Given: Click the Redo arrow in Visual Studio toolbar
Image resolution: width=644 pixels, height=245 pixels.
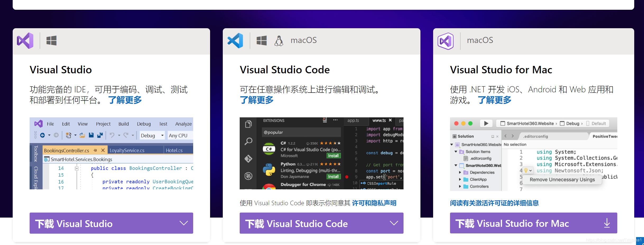Looking at the screenshot, I should pos(126,135).
